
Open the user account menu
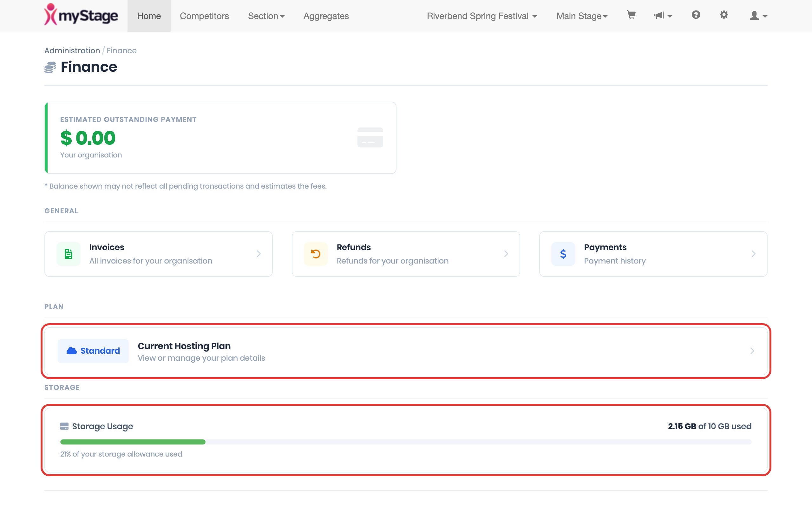(758, 16)
